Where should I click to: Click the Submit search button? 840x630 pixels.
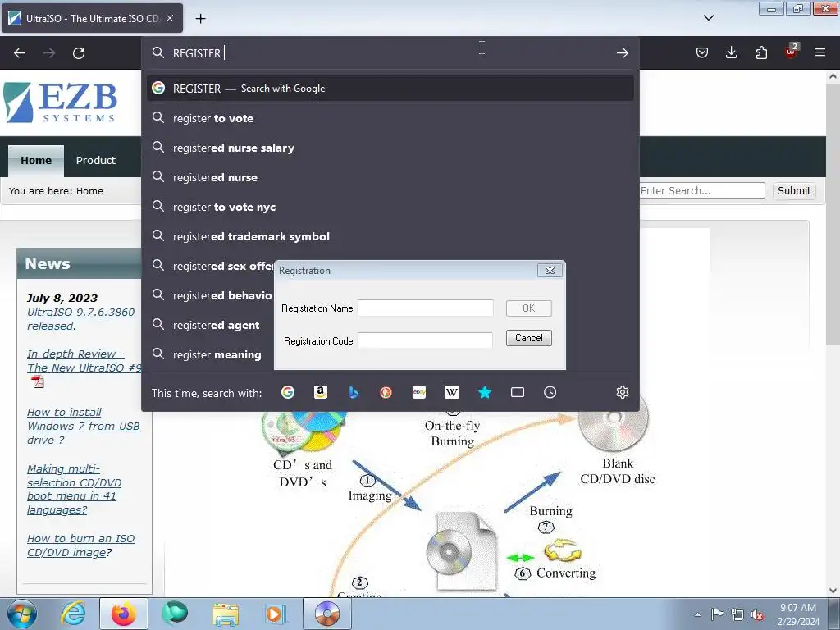793,190
